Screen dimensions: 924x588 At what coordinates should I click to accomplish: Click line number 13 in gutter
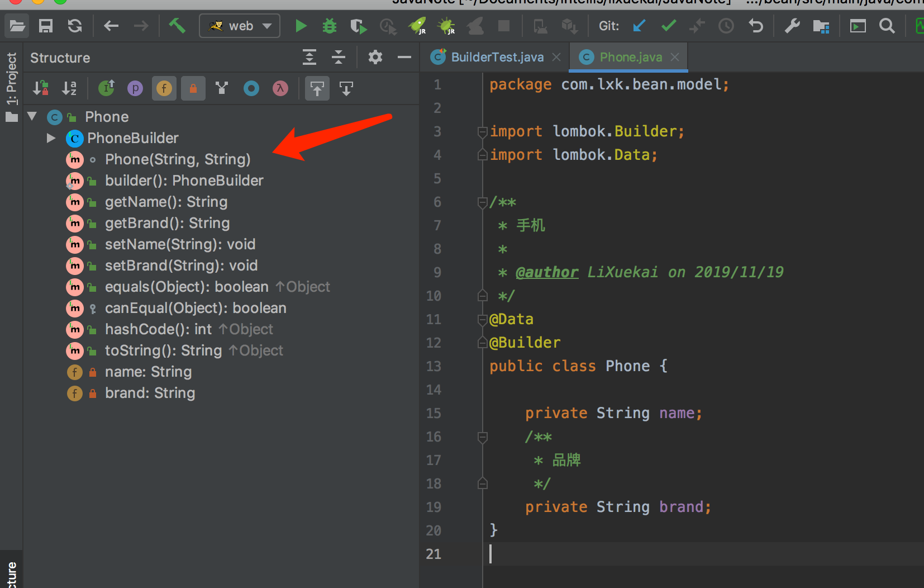(434, 366)
